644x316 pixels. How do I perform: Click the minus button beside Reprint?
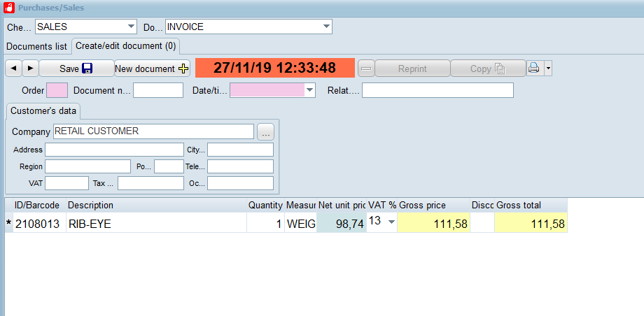[x=366, y=69]
